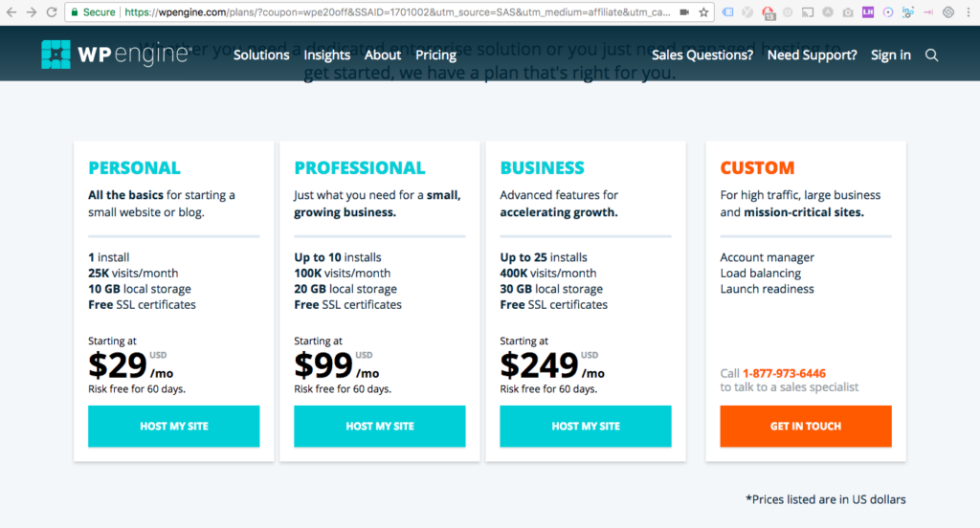Click the $29 /mo price
Image resolution: width=980 pixels, height=528 pixels.
[x=130, y=365]
